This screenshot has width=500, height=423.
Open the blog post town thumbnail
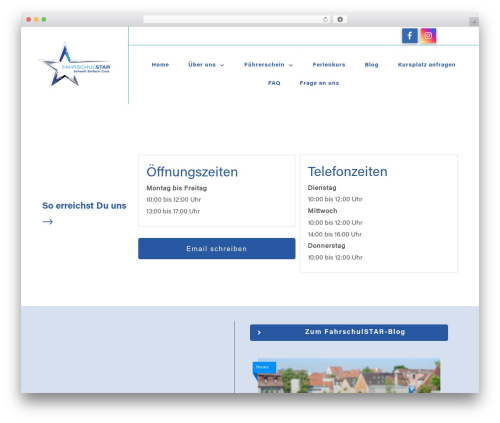(x=349, y=376)
